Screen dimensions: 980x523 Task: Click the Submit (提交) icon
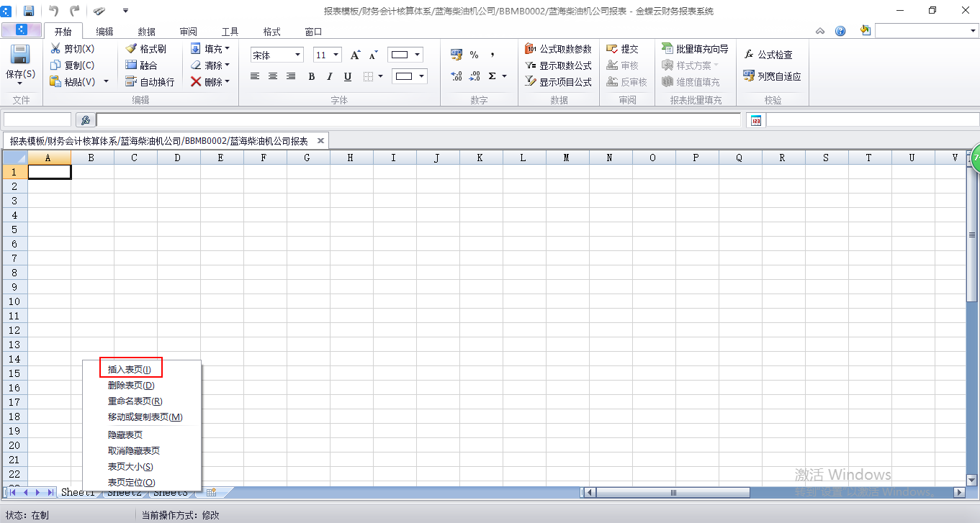click(612, 49)
